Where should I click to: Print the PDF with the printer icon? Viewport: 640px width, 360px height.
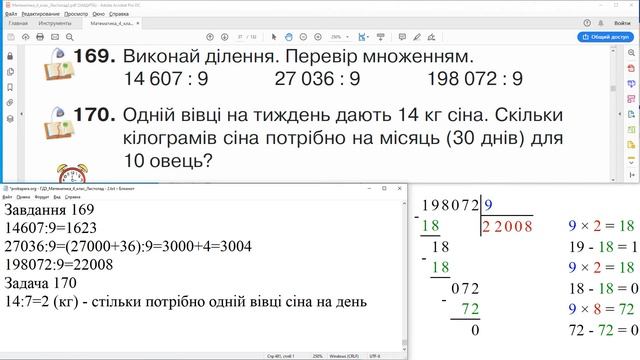click(40, 37)
